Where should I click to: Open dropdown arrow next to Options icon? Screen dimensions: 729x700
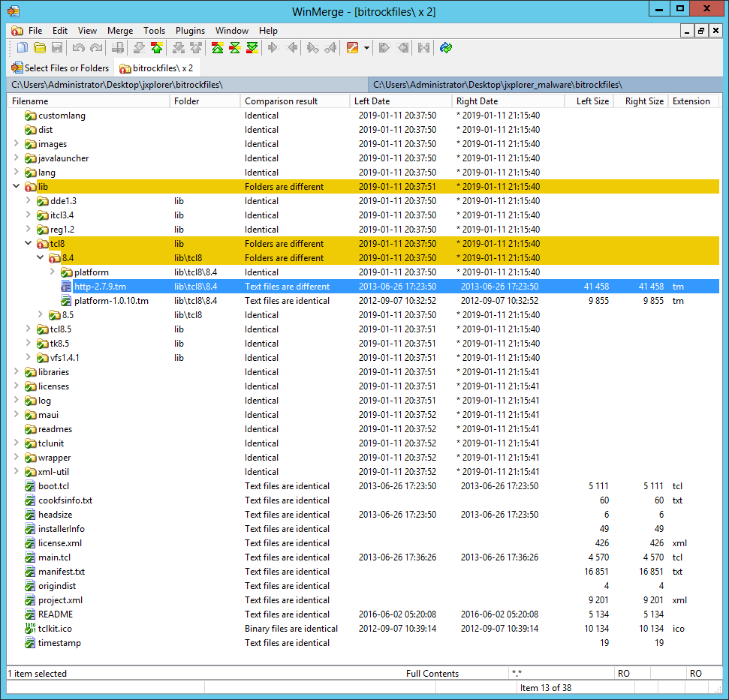tap(366, 48)
